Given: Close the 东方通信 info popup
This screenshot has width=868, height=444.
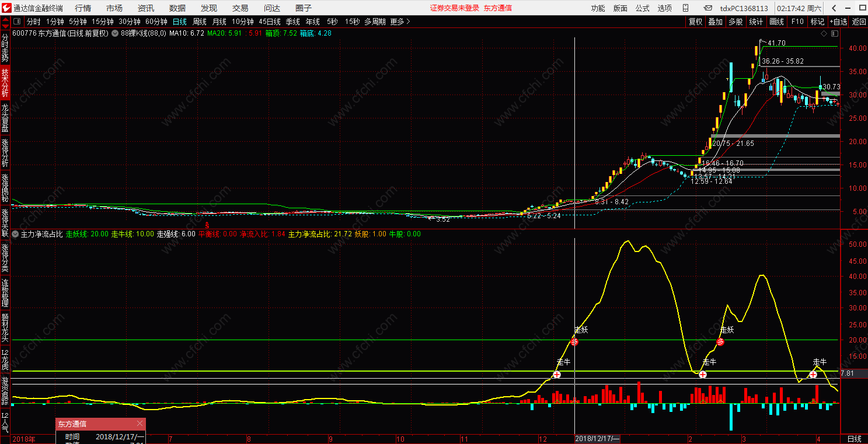Looking at the screenshot, I should [140, 424].
